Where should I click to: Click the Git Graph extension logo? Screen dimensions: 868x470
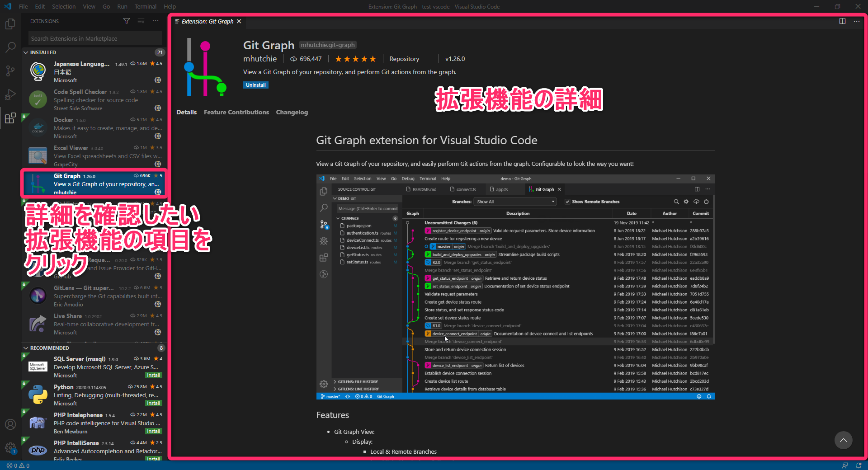[205, 67]
